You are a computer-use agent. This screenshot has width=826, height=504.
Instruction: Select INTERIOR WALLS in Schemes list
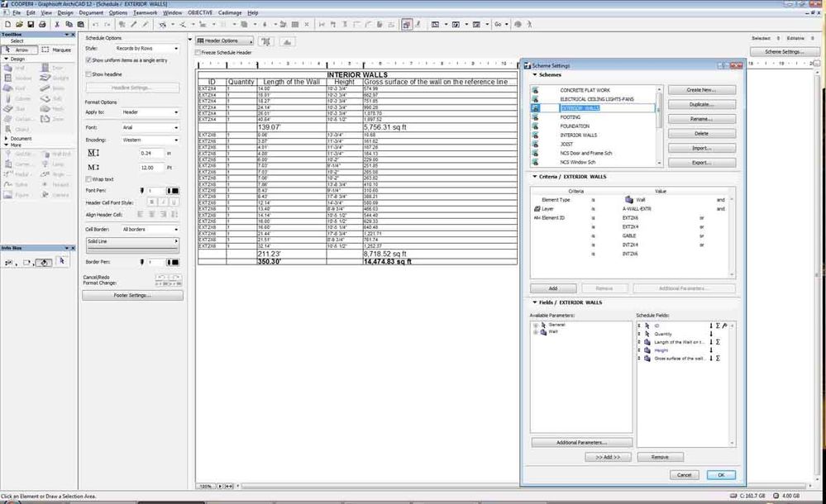pyautogui.click(x=579, y=136)
